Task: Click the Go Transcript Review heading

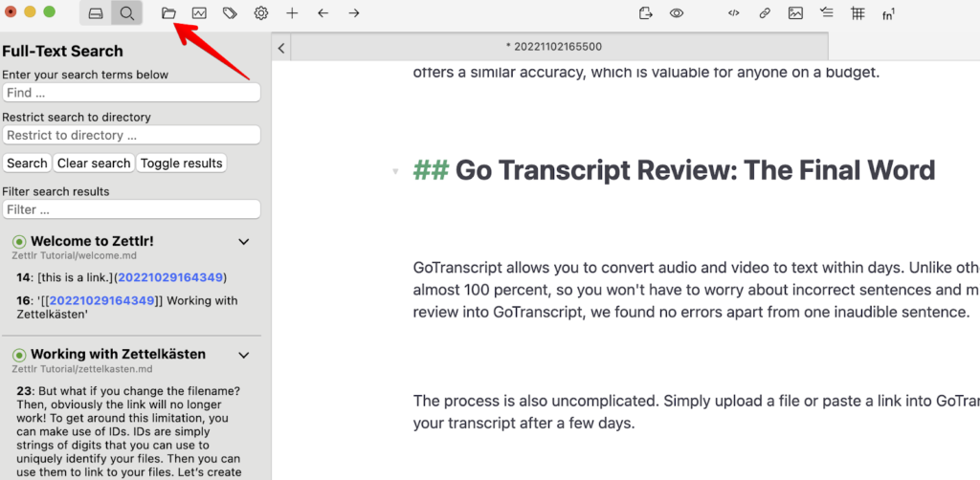Action: 675,170
